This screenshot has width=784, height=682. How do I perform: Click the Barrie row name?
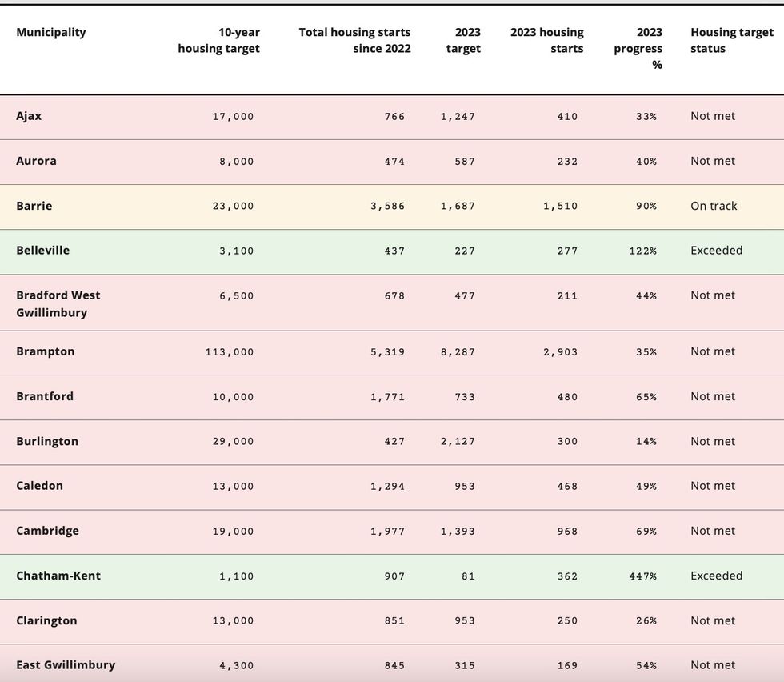coord(34,206)
